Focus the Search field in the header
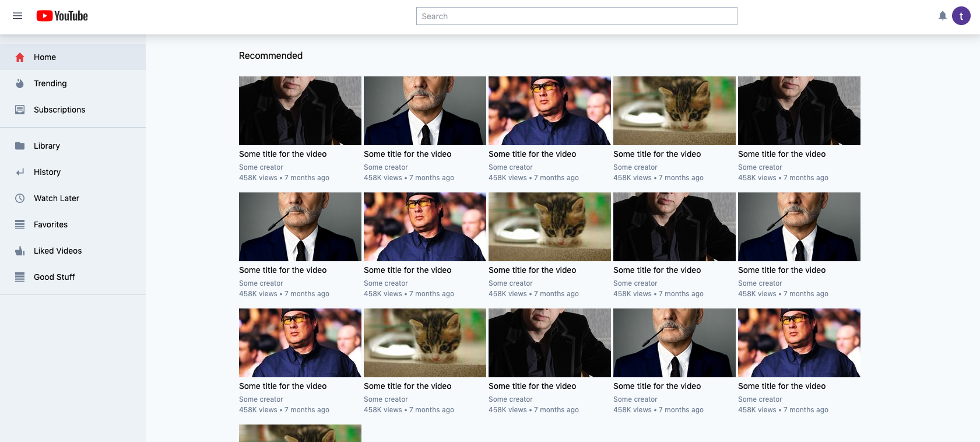This screenshot has width=980, height=442. [577, 16]
